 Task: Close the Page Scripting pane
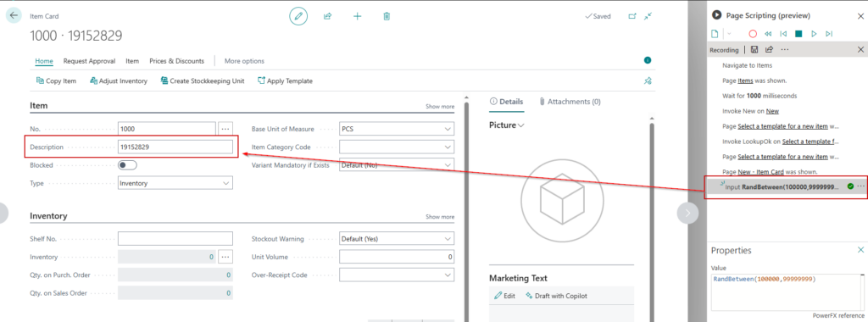tap(860, 16)
